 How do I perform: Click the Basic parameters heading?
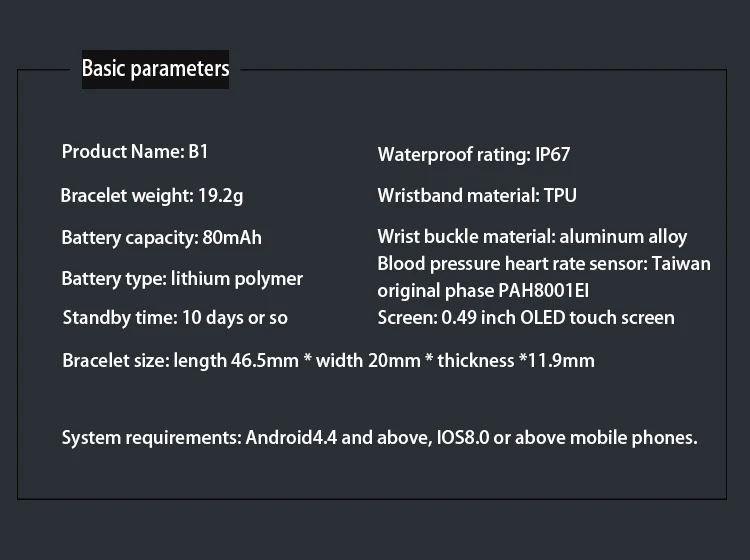click(155, 69)
